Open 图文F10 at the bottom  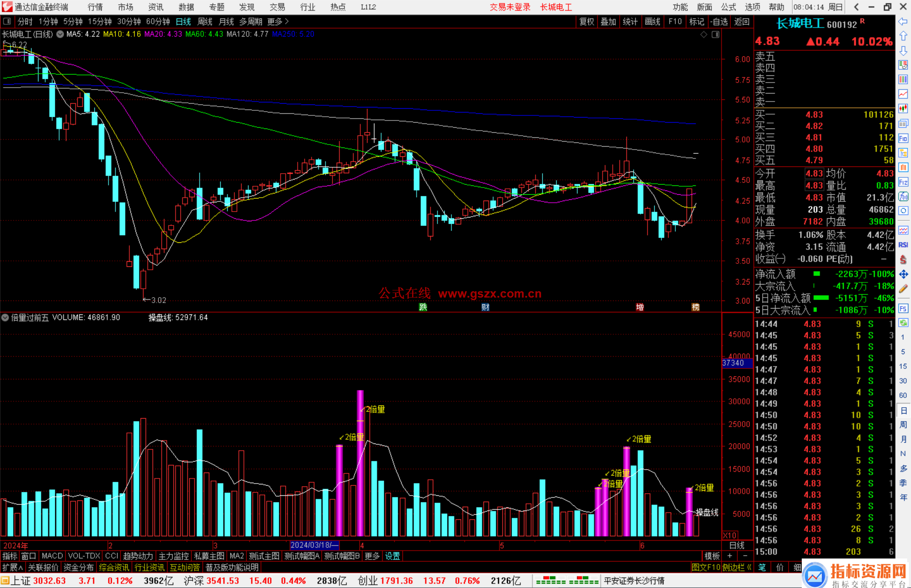point(706,567)
